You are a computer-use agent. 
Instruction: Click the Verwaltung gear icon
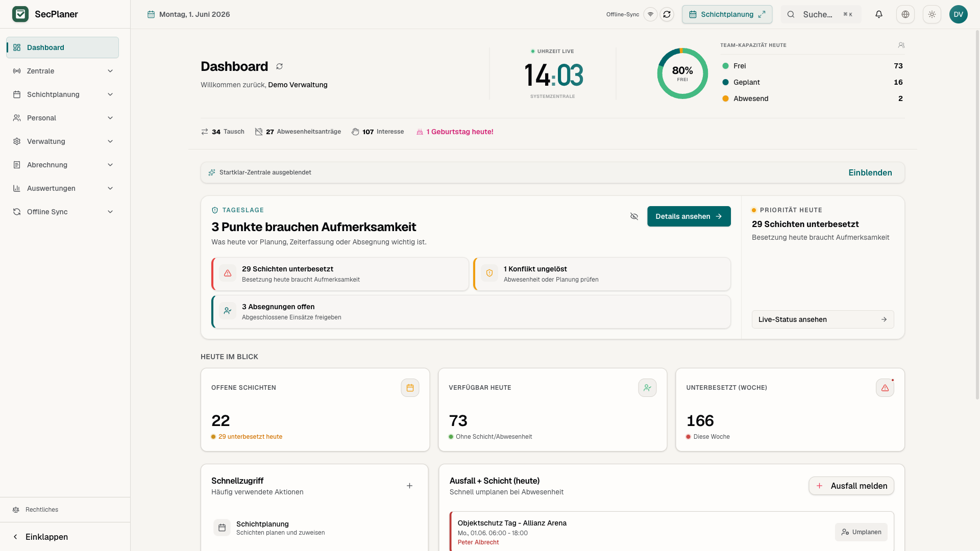pyautogui.click(x=17, y=141)
